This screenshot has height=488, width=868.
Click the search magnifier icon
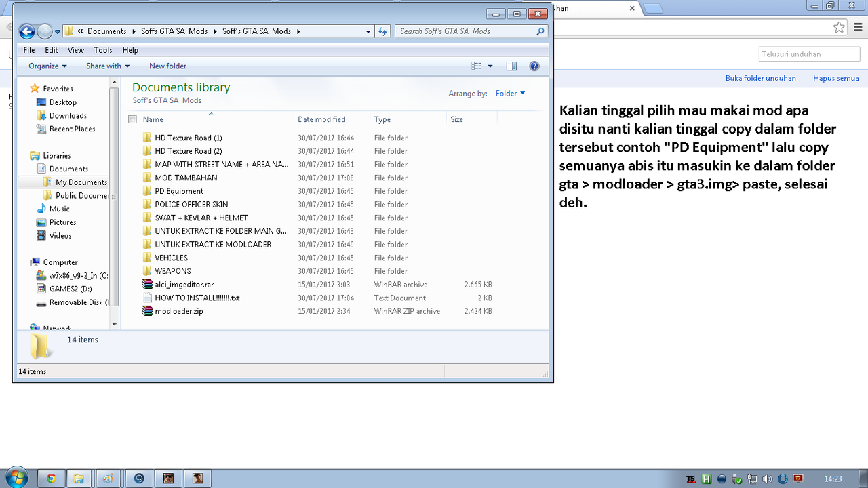pos(540,31)
